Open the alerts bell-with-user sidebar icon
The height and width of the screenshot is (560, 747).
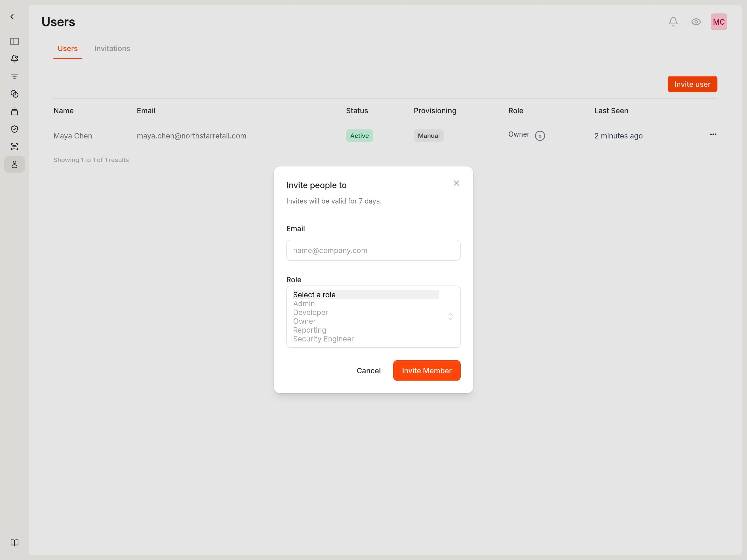click(15, 59)
